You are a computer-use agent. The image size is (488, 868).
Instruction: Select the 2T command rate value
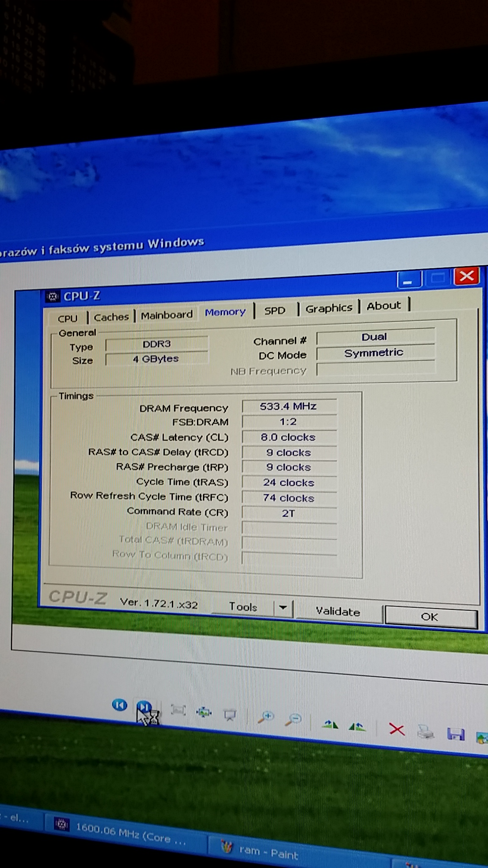tap(289, 514)
